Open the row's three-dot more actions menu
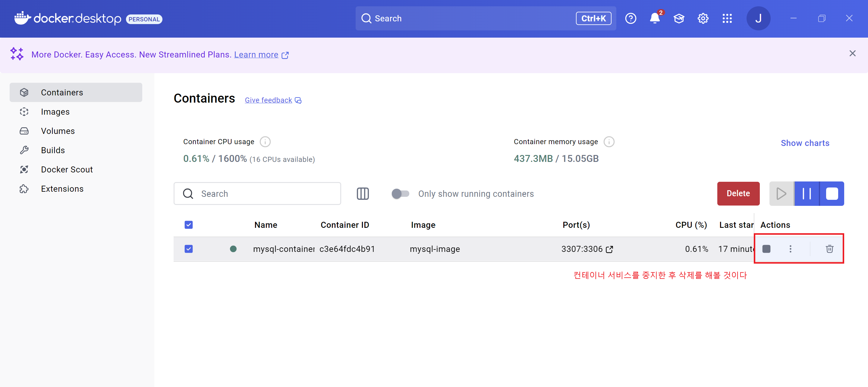The image size is (868, 387). 790,249
